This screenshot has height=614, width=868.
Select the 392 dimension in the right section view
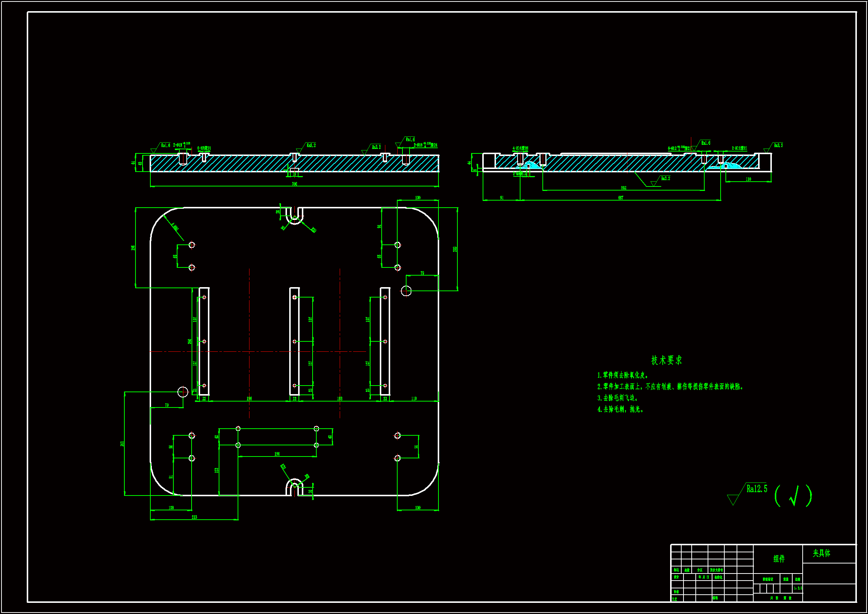click(623, 188)
